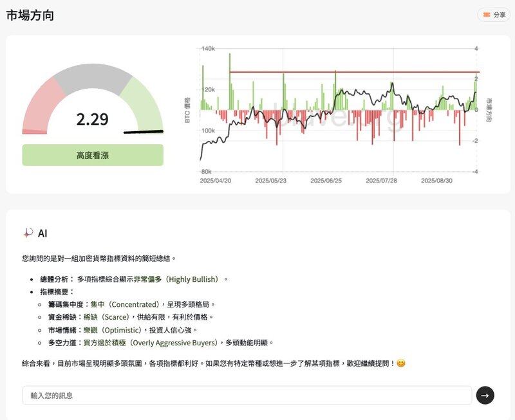Click the 稀缺（Scarce）highlighted text
The height and width of the screenshot is (420, 515).
107,317
